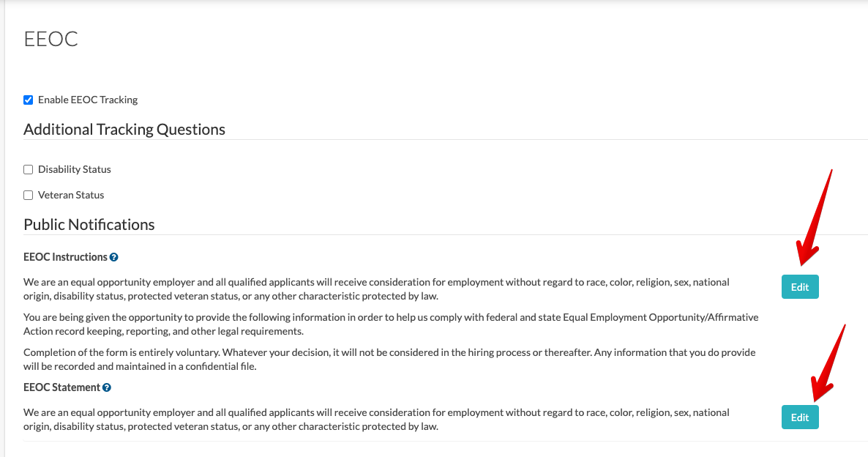Click the EEOC Statement paragraph text
The width and height of the screenshot is (868, 457).
click(x=376, y=419)
